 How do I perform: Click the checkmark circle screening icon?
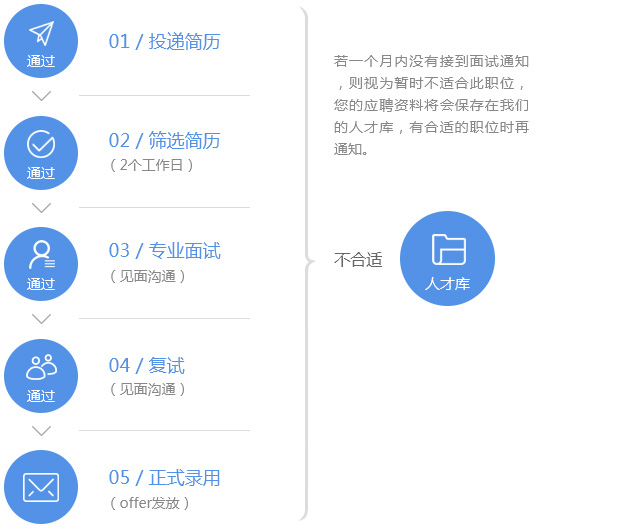(41, 145)
